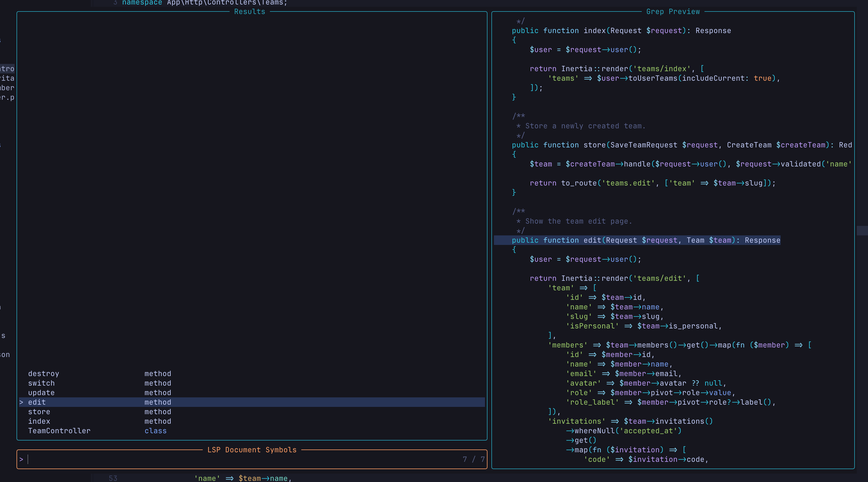The image size is (868, 482).
Task: Click the "Grep Preview" panel title
Action: (x=673, y=11)
